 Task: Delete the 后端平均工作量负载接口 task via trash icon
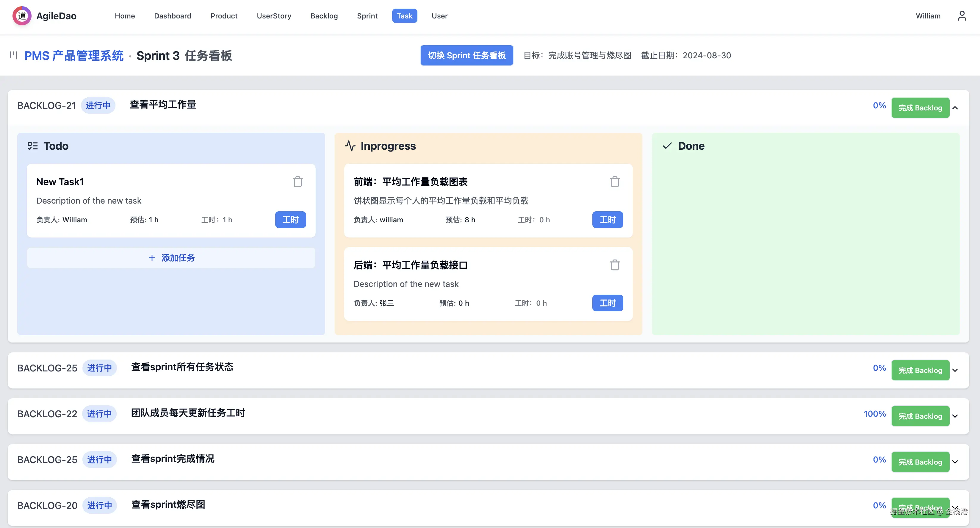pyautogui.click(x=615, y=265)
